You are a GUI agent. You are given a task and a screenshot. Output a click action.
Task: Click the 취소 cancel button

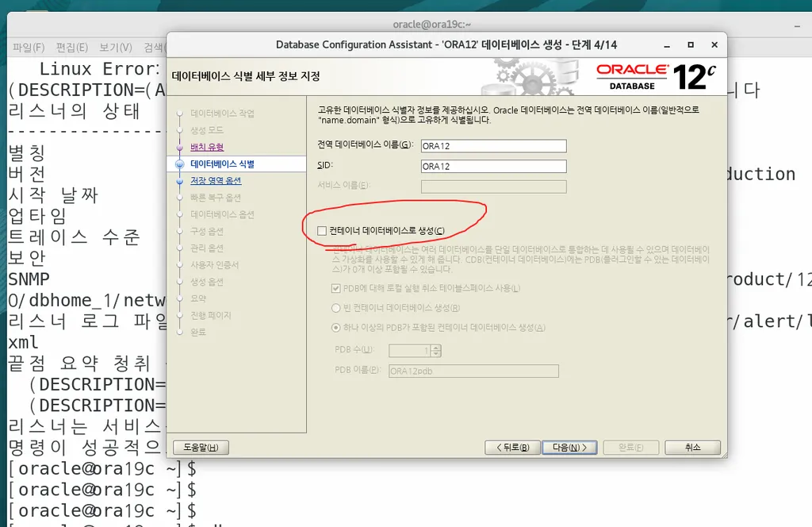click(692, 447)
